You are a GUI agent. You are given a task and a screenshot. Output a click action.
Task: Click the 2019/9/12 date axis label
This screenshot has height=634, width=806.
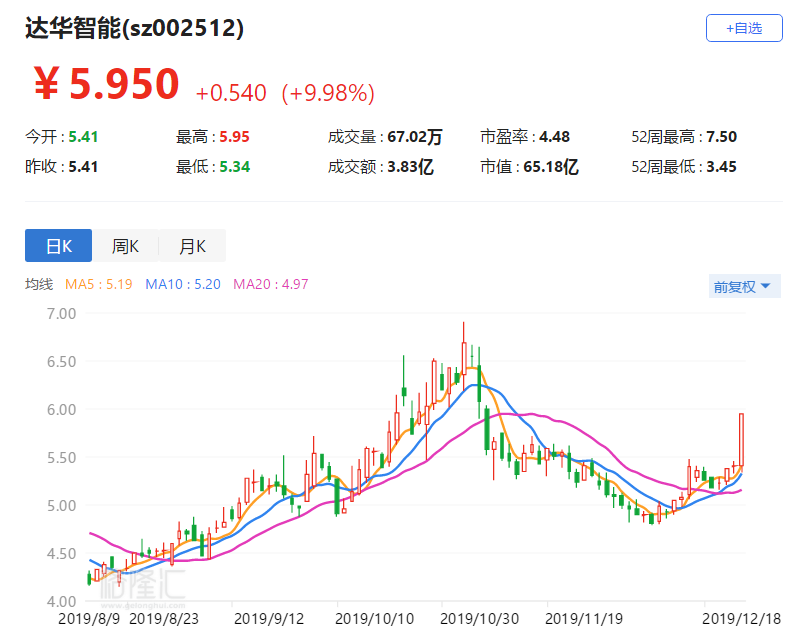(269, 619)
